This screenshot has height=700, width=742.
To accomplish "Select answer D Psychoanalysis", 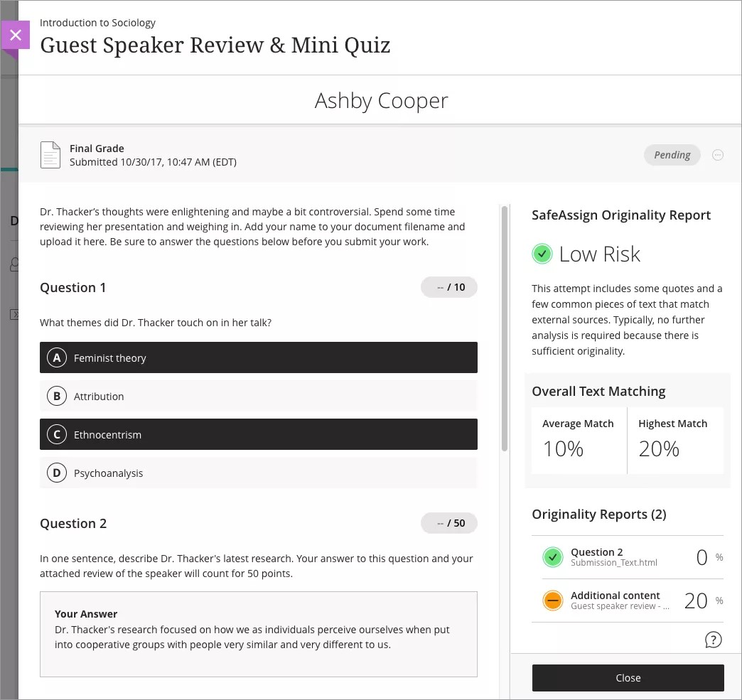I will coord(259,473).
